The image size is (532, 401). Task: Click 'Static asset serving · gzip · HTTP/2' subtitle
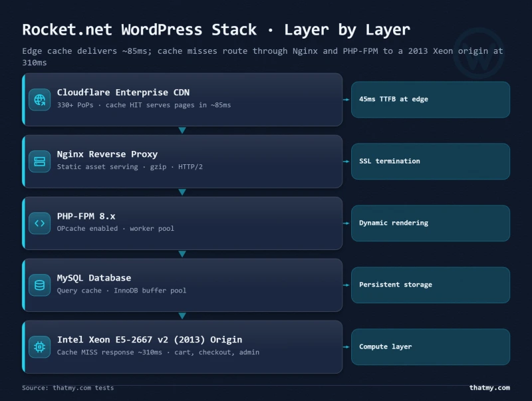click(130, 167)
